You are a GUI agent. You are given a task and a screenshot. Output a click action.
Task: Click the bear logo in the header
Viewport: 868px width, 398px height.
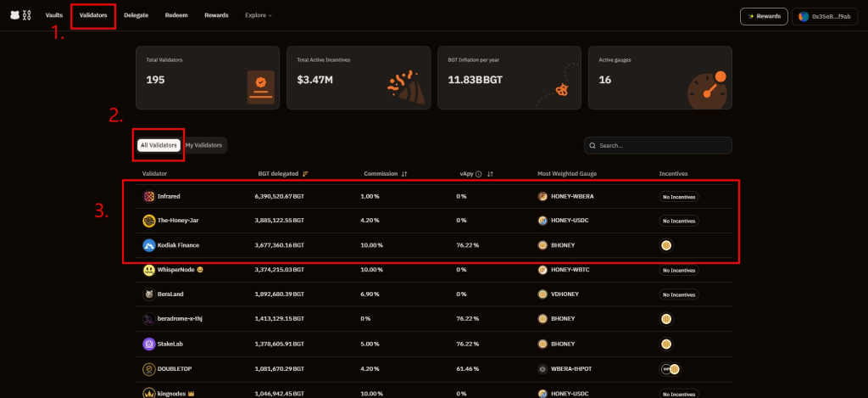[14, 15]
